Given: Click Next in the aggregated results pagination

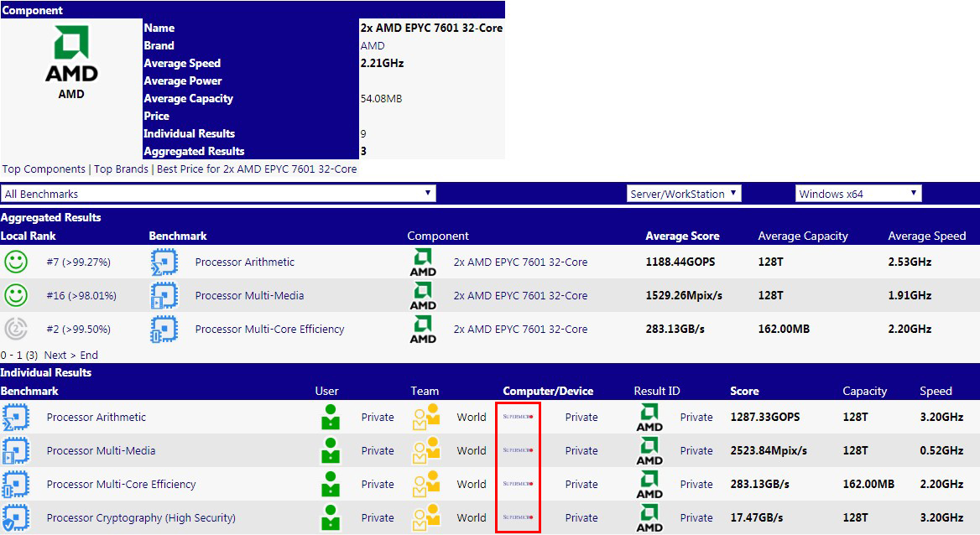Looking at the screenshot, I should click(55, 355).
